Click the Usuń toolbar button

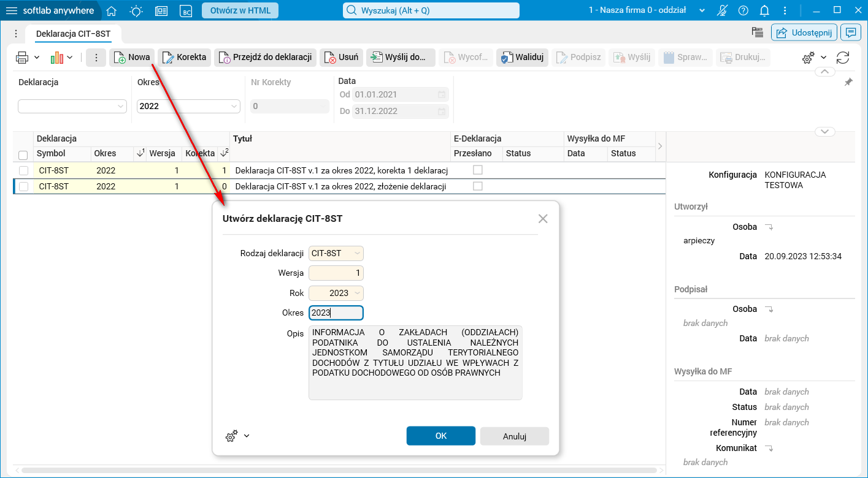click(x=342, y=58)
